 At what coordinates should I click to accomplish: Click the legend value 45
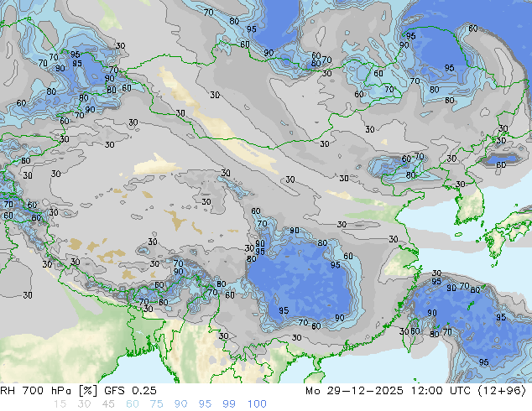coord(108,404)
